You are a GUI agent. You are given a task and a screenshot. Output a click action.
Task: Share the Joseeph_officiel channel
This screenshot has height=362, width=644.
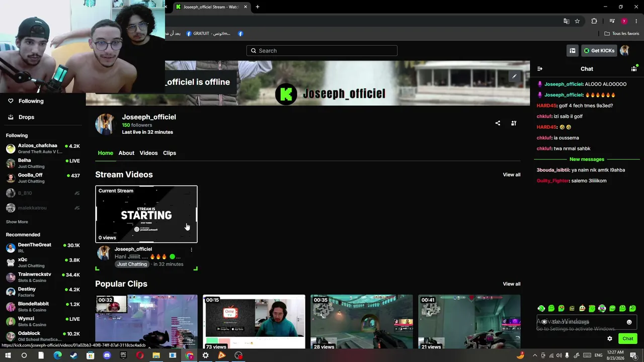pos(498,123)
